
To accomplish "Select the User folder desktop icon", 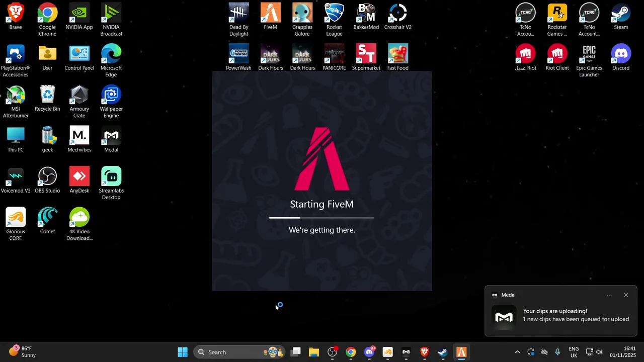I will (47, 57).
